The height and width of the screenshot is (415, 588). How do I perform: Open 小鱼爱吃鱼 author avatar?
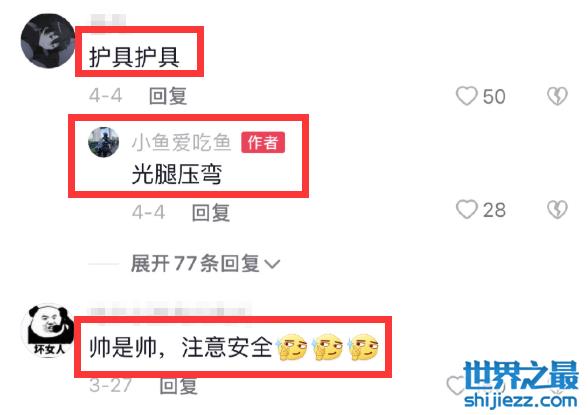click(104, 142)
